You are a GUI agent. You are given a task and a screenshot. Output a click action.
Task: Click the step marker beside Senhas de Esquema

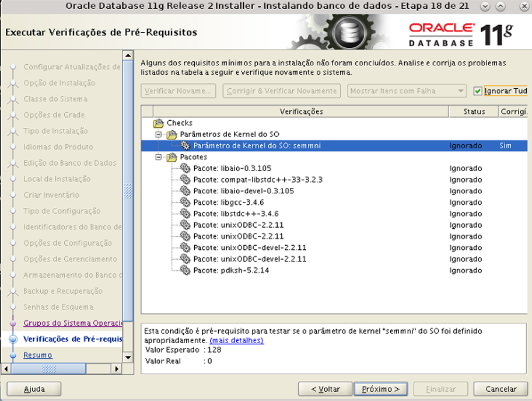(x=13, y=307)
